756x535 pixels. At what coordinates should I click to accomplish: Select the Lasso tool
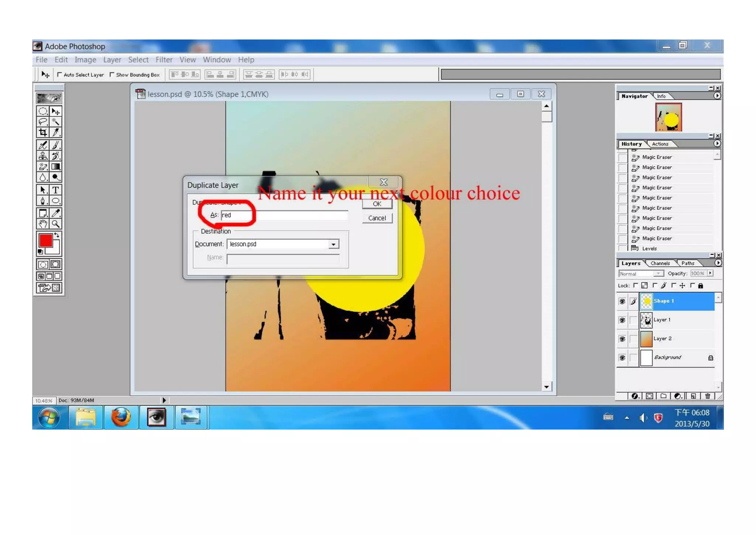tap(43, 121)
